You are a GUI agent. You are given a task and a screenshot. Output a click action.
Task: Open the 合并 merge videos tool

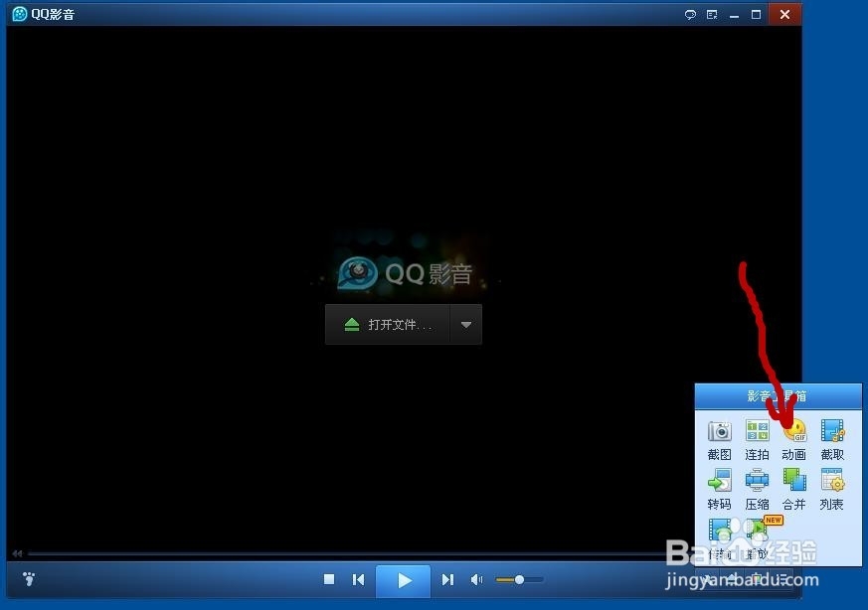point(793,490)
